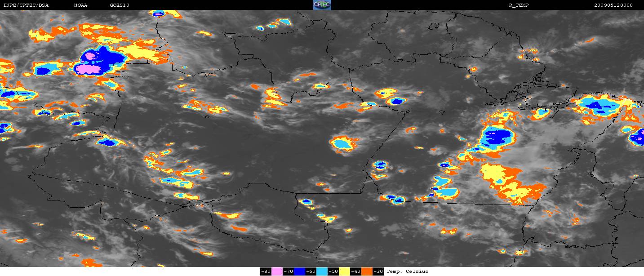Click the R_TEMP product label
644x276 pixels.
pyautogui.click(x=519, y=5)
